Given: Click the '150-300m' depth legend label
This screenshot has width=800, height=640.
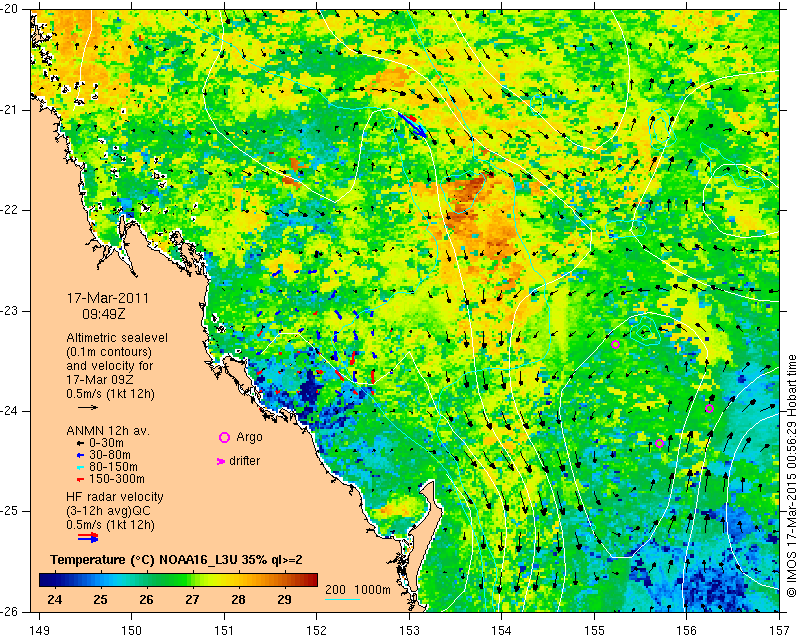Looking at the screenshot, I should pos(116,479).
